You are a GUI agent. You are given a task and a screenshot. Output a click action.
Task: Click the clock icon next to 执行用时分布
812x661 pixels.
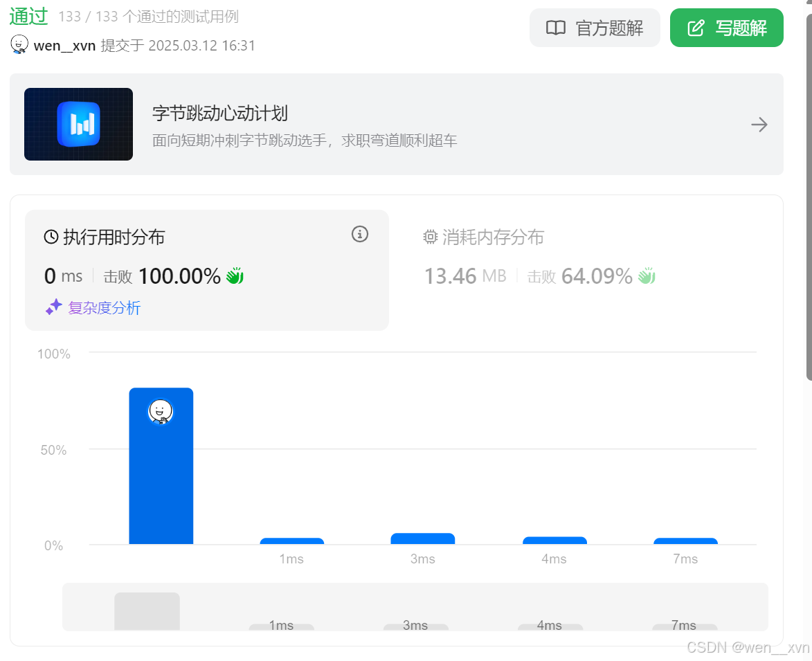coord(51,237)
